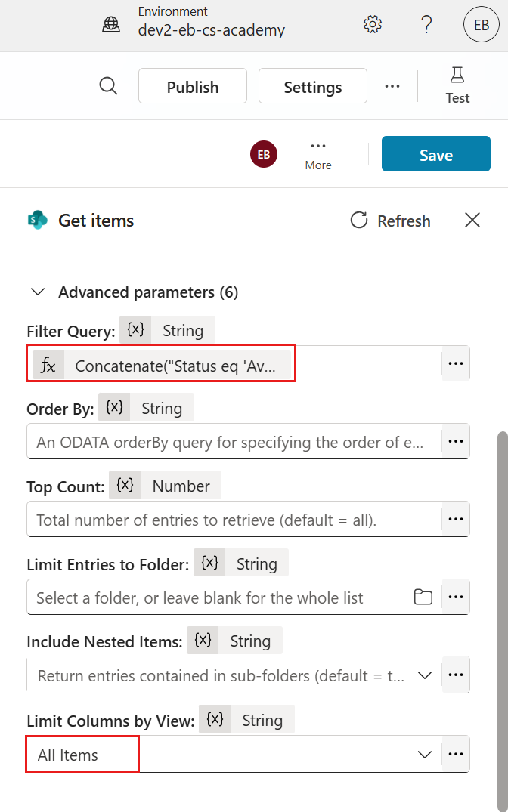Image resolution: width=508 pixels, height=812 pixels.
Task: Open the fx expression icon in Filter Query
Action: [48, 364]
